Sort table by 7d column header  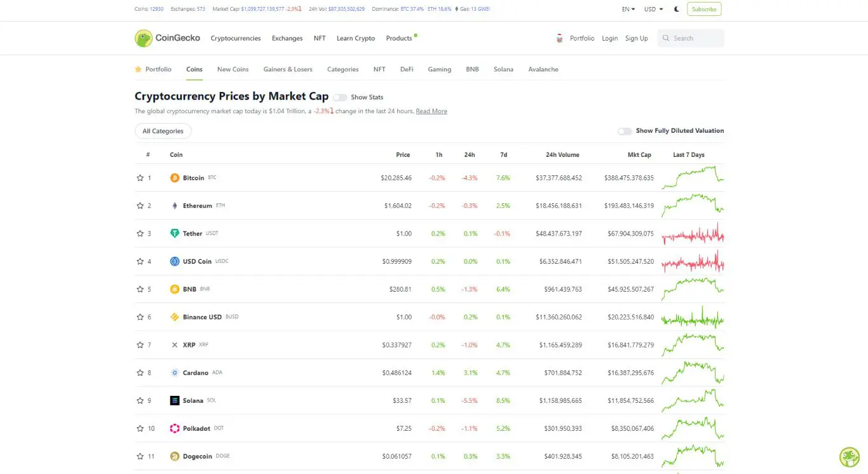tap(504, 155)
